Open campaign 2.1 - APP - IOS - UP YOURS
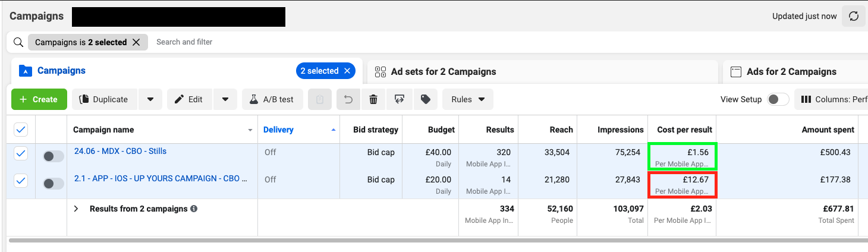 click(161, 178)
